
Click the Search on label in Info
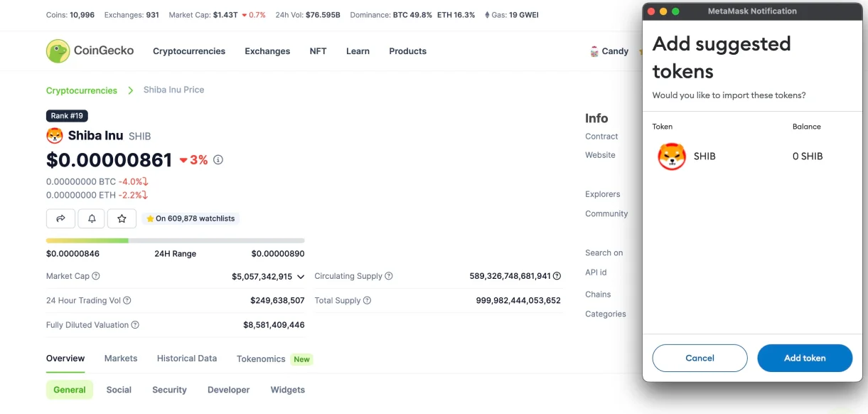tap(604, 253)
